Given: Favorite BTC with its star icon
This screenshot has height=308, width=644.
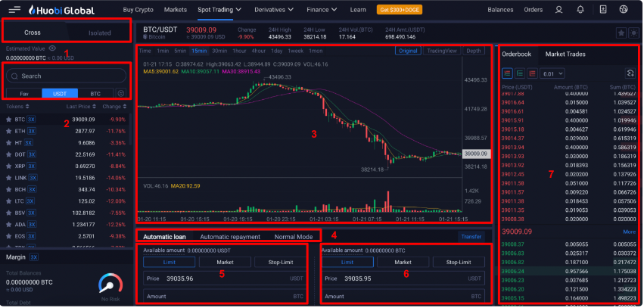Looking at the screenshot, I should (8, 120).
